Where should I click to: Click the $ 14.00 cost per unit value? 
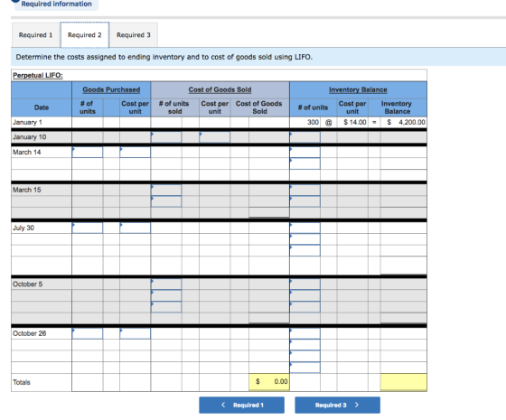355,122
